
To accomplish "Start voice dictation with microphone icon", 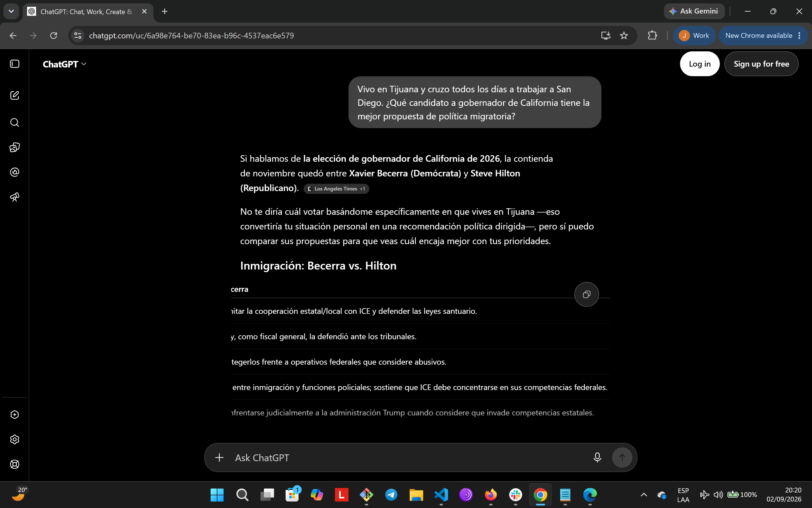I will coord(597,457).
